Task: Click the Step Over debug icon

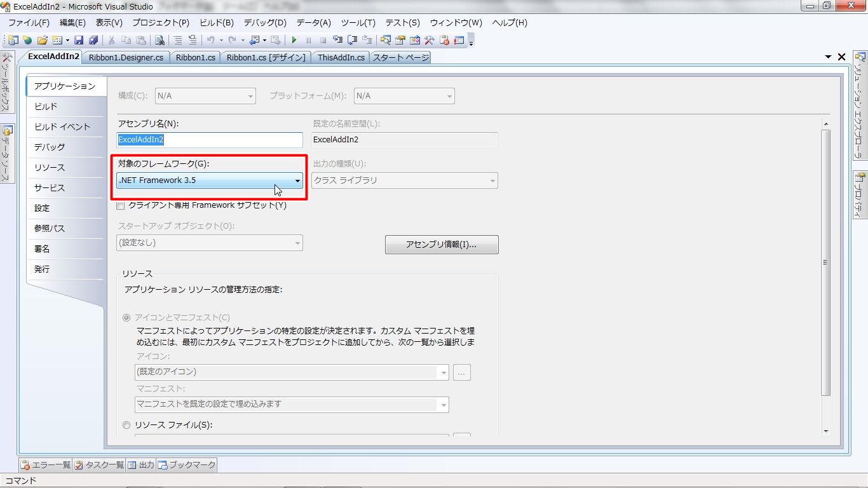Action: (x=352, y=40)
